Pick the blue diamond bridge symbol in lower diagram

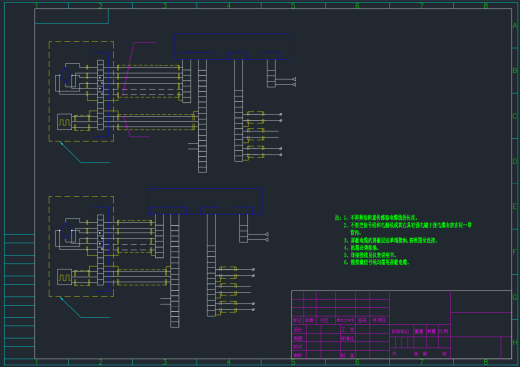65,230
